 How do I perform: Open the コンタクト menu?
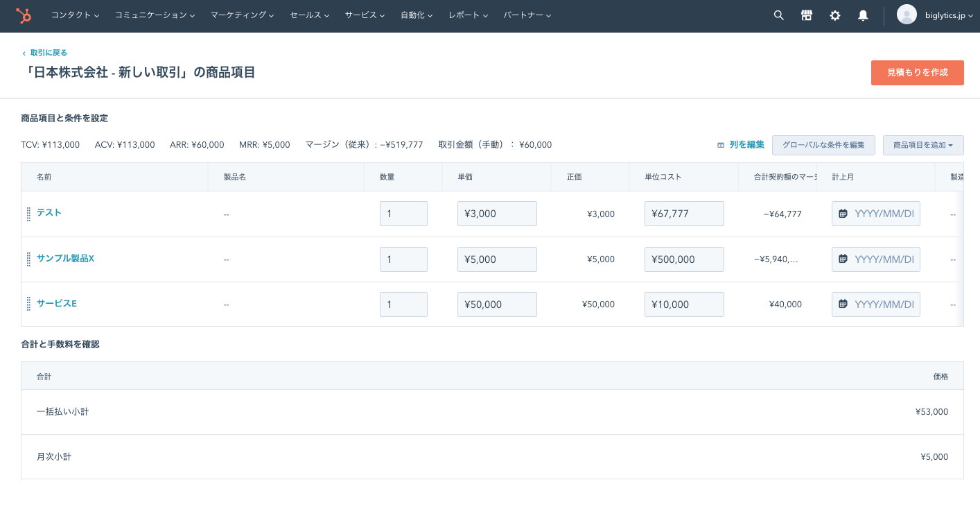tap(75, 15)
